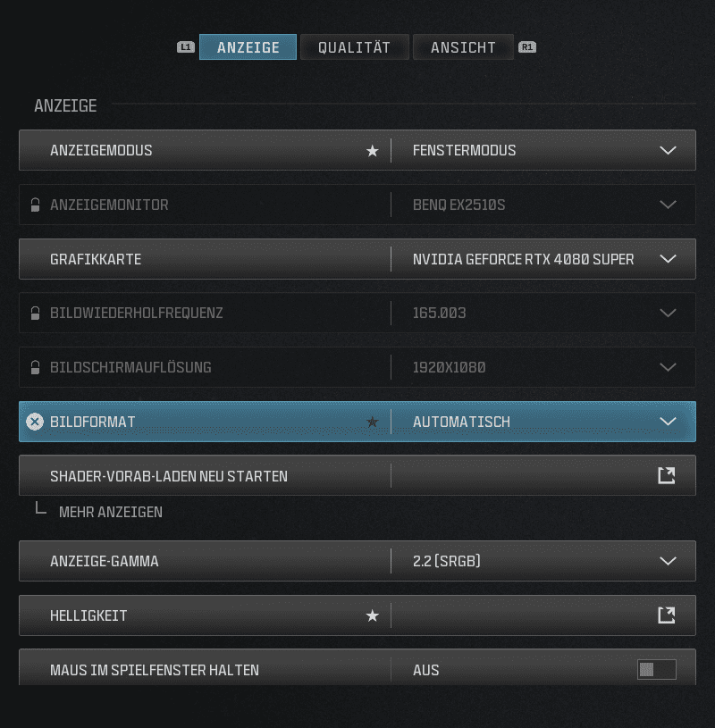Viewport: 715px width, 728px height.
Task: Click the favorite star on Bildformat row
Action: click(372, 422)
